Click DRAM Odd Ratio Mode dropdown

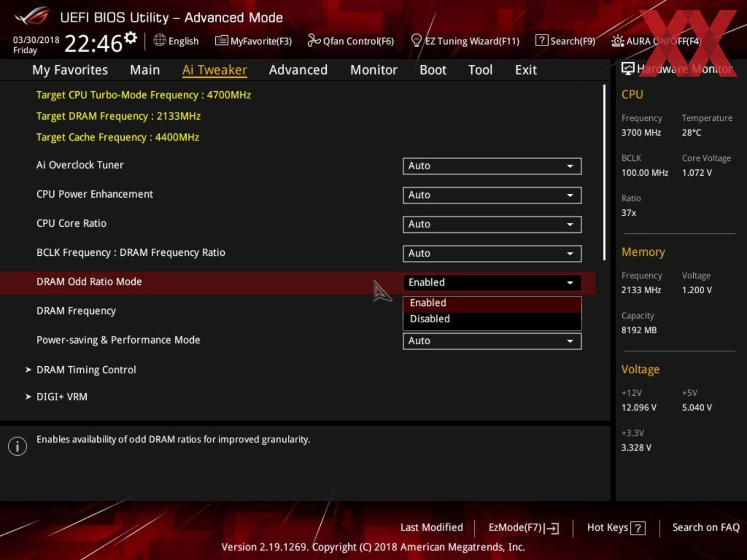[x=492, y=282]
